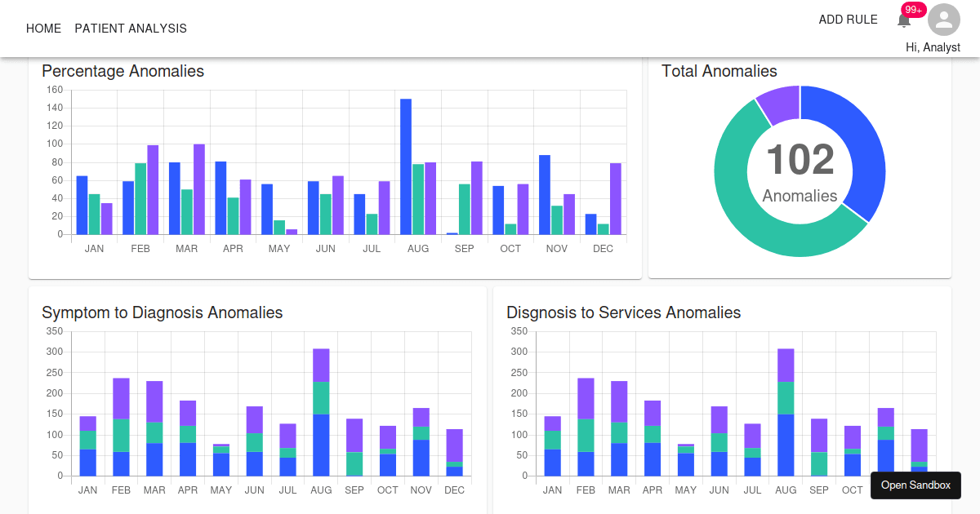Switch to the PATIENT ANALYSIS view
This screenshot has width=980, height=514.
[x=130, y=29]
